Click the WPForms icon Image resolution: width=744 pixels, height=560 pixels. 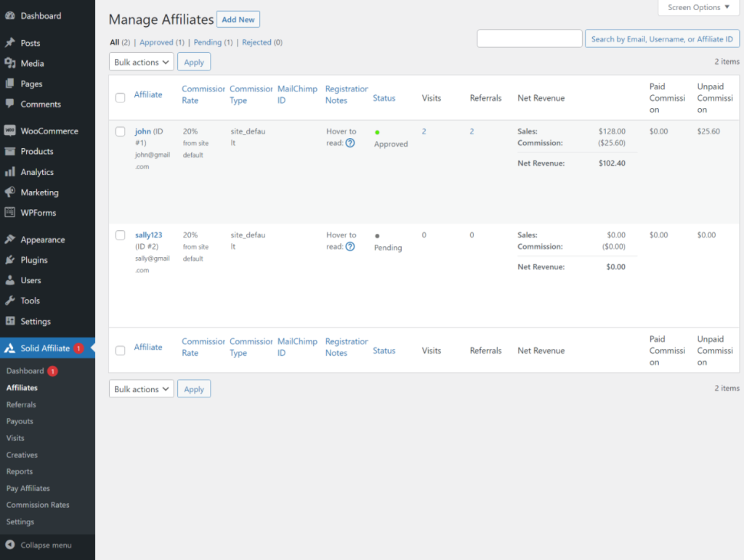pos(10,212)
